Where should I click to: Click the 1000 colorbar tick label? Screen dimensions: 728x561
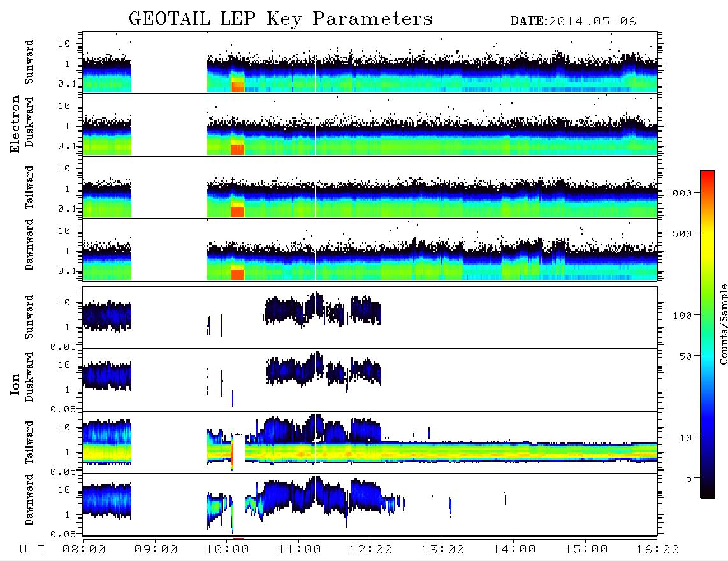[680, 193]
